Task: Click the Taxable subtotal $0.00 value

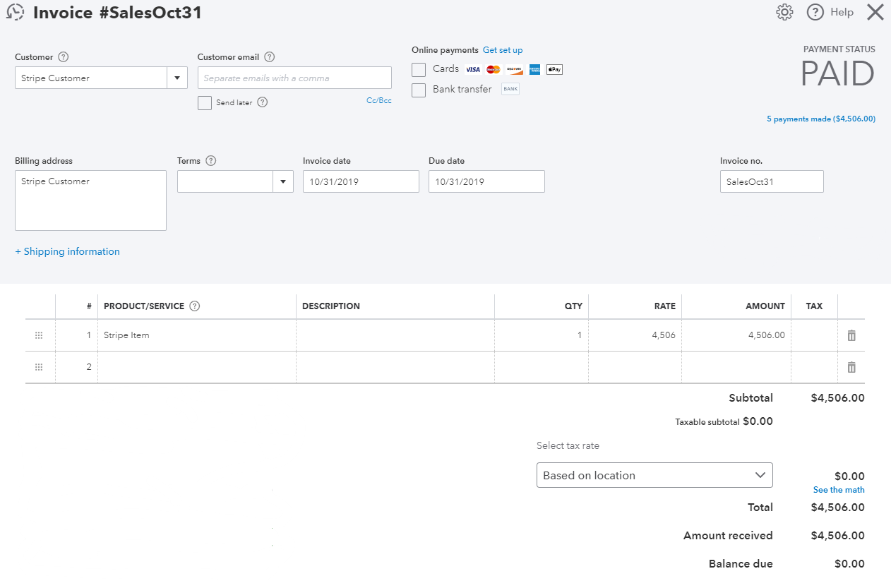Action: (x=758, y=421)
